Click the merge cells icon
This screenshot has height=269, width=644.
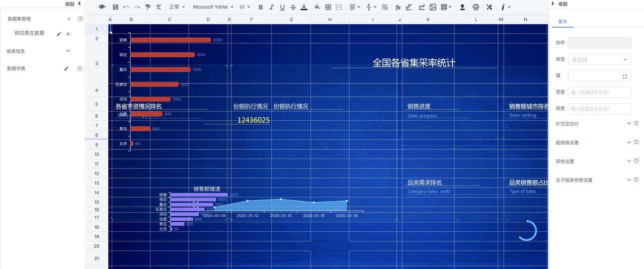click(x=339, y=7)
